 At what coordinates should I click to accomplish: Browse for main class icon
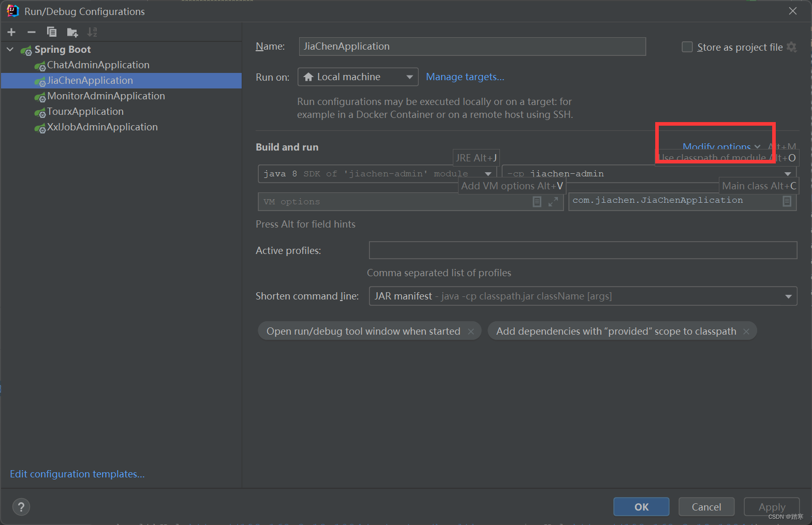point(787,201)
